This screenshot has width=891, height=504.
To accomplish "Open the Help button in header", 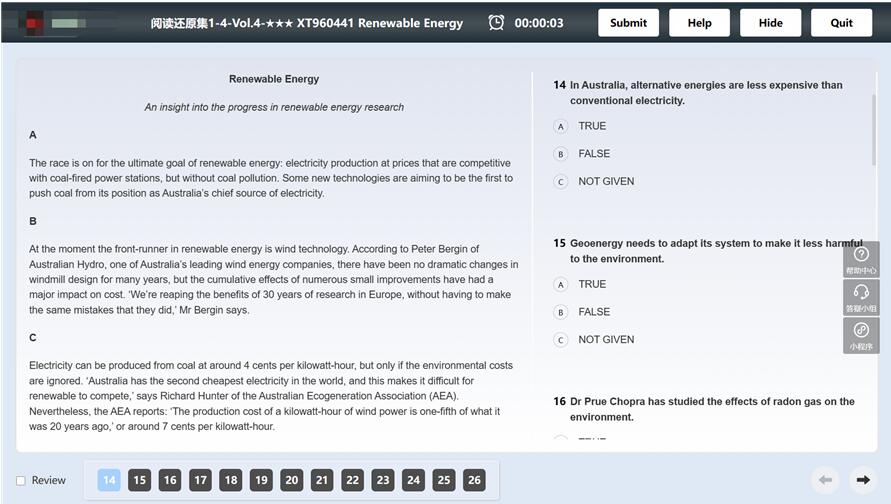I will [x=700, y=23].
